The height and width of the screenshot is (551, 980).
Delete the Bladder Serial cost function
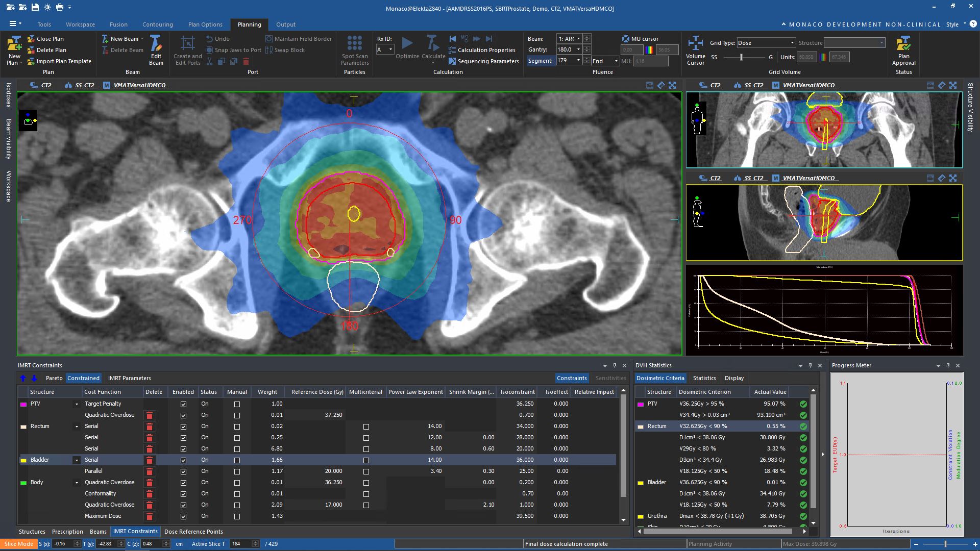[150, 460]
